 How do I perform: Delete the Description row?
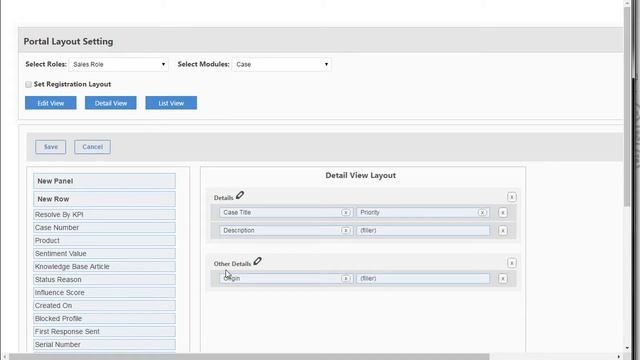(x=502, y=231)
